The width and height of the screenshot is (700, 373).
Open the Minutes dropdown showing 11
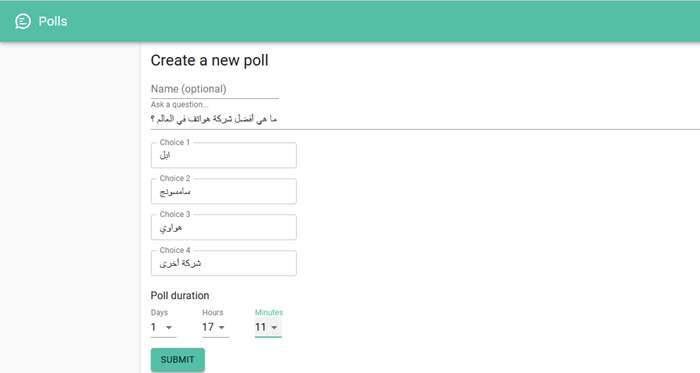(x=268, y=327)
